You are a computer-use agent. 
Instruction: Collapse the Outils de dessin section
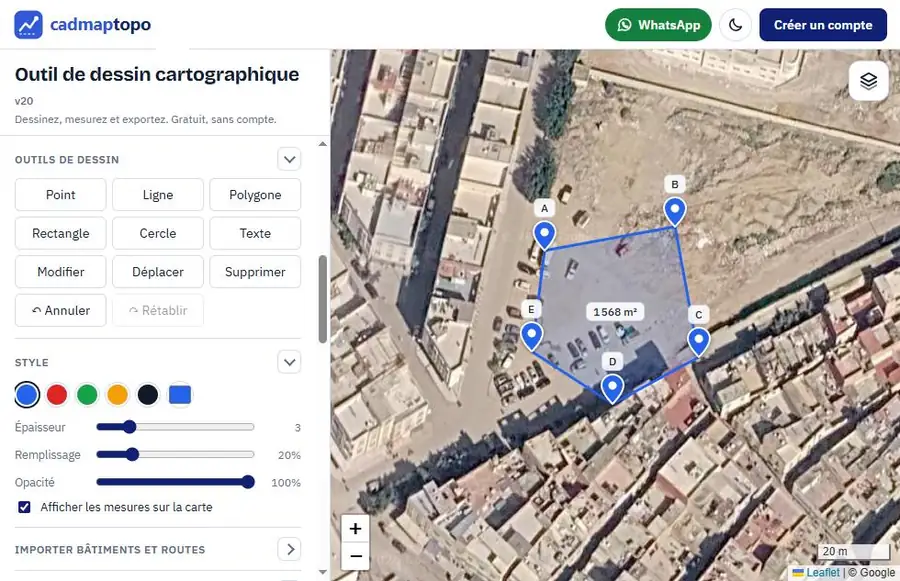pos(289,159)
